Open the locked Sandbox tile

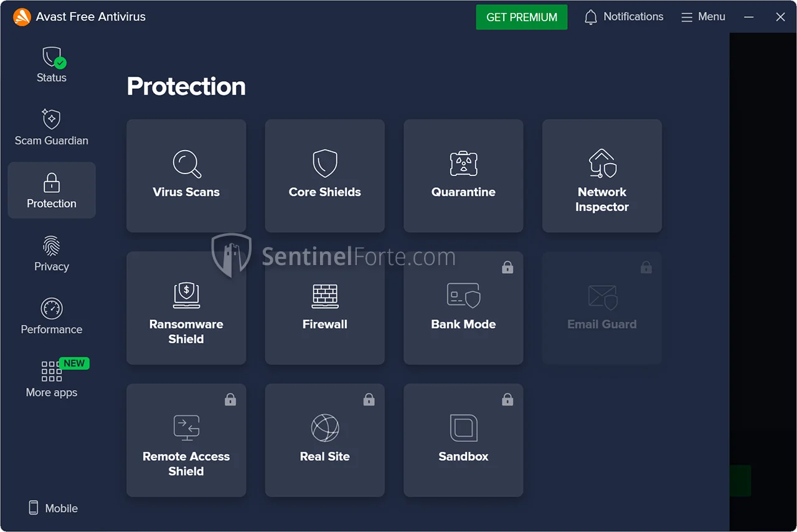pos(463,440)
